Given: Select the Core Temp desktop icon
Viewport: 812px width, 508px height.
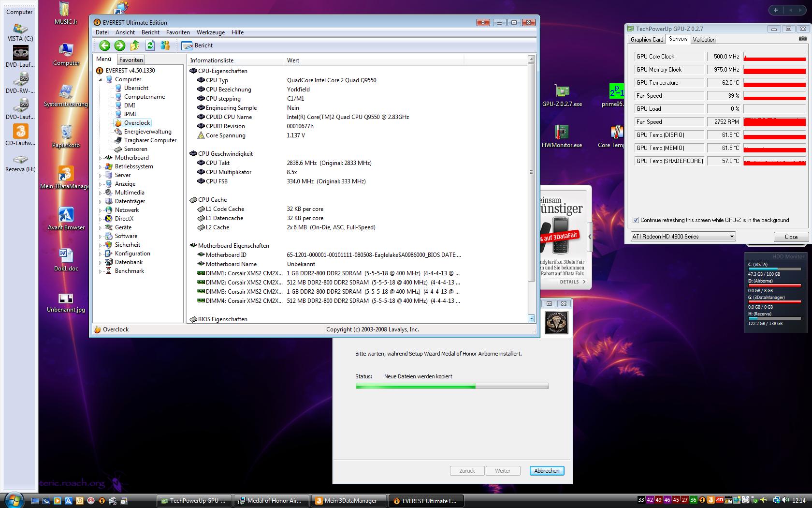Looking at the screenshot, I should 611,136.
